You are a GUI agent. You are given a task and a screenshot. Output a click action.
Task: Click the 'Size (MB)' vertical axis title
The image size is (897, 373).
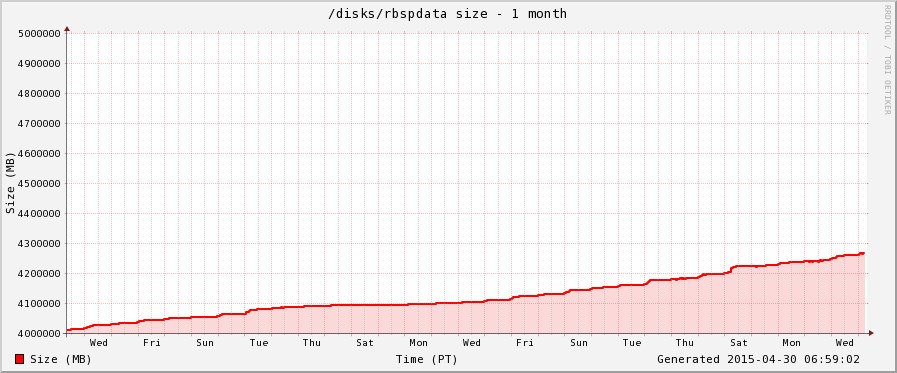[10, 183]
